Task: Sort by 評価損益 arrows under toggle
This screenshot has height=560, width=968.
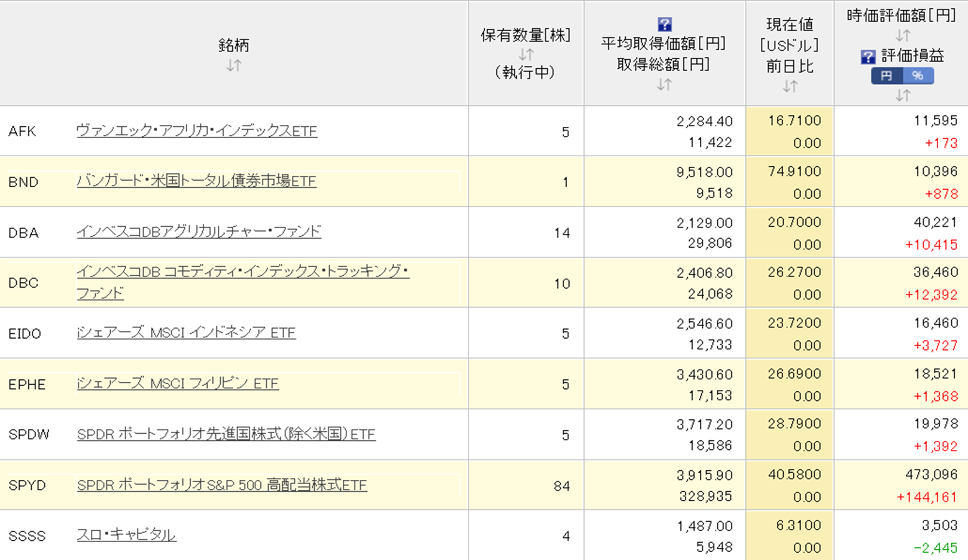Action: pyautogui.click(x=903, y=95)
